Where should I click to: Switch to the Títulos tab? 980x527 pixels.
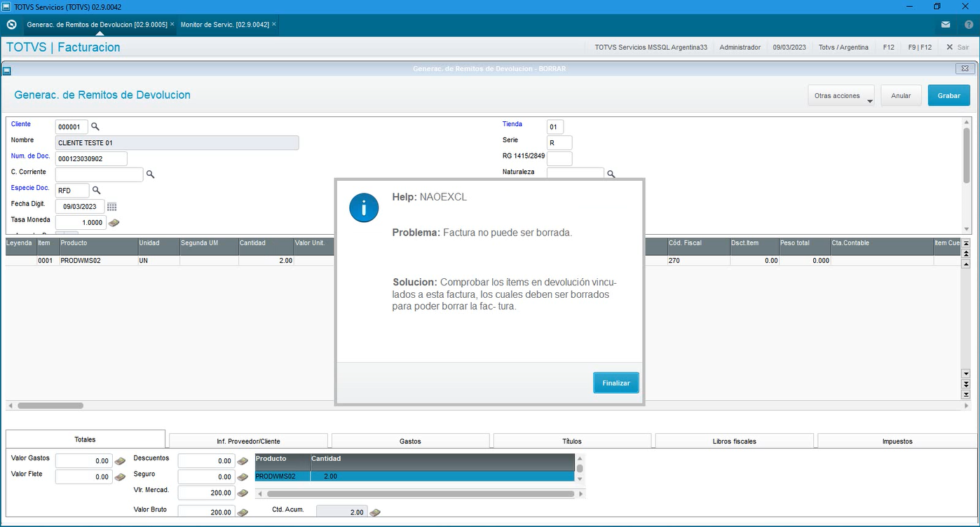(572, 441)
